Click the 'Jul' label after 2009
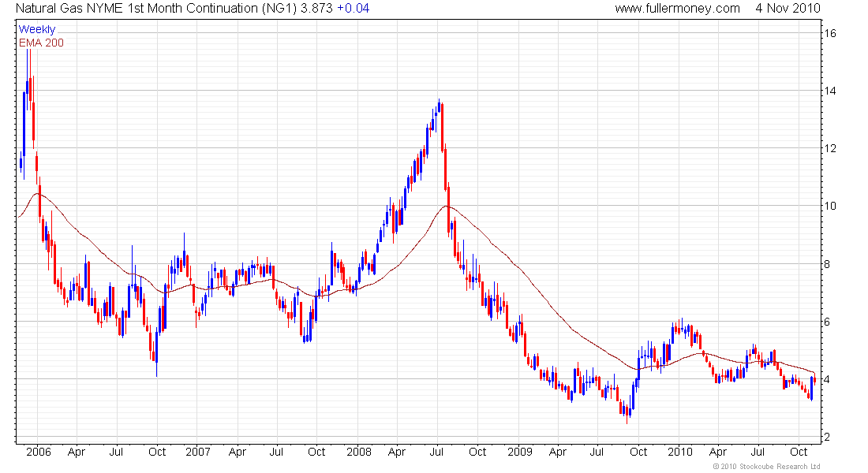868x473 pixels. click(x=597, y=452)
